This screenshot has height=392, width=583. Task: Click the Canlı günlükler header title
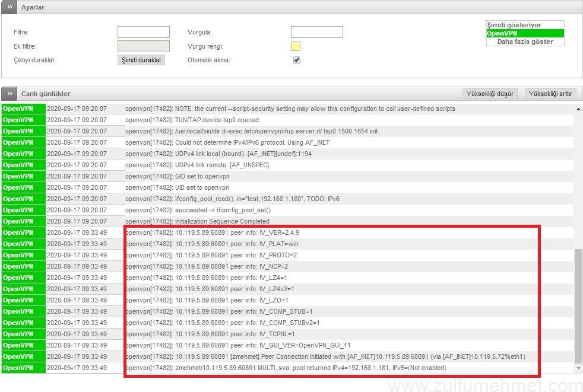tap(46, 94)
